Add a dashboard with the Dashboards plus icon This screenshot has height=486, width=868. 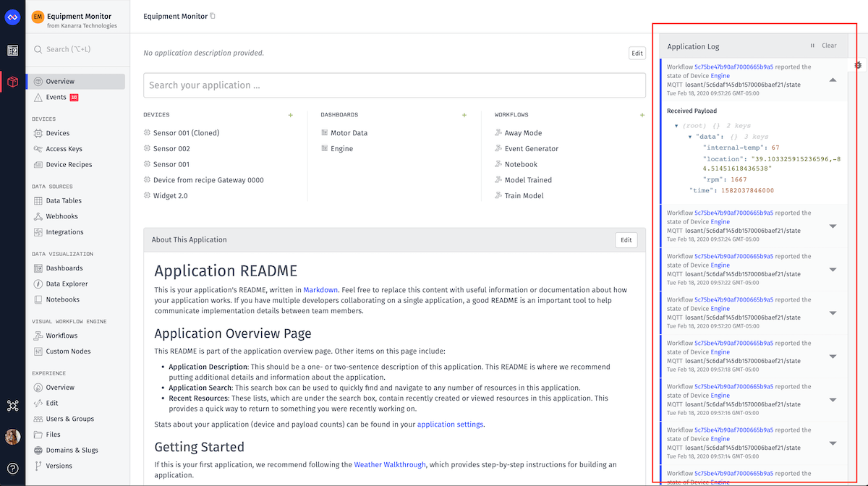coord(464,115)
